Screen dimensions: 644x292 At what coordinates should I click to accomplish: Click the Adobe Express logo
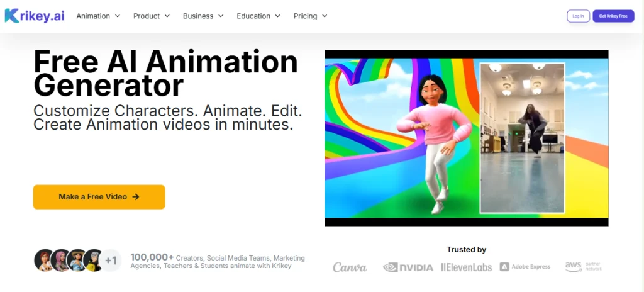pyautogui.click(x=525, y=267)
